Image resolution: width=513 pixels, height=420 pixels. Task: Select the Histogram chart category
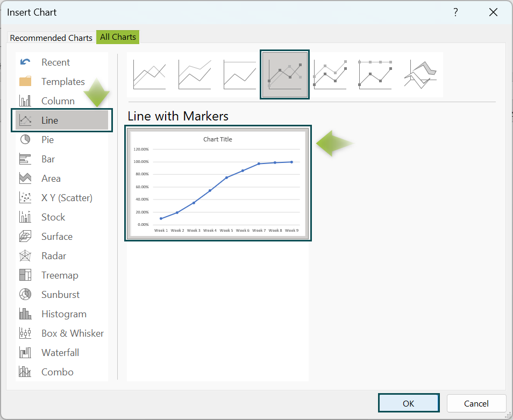pyautogui.click(x=62, y=314)
